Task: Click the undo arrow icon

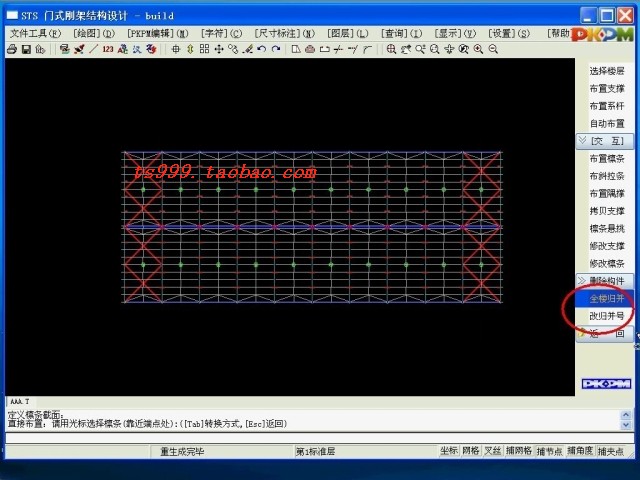Action: [262, 49]
